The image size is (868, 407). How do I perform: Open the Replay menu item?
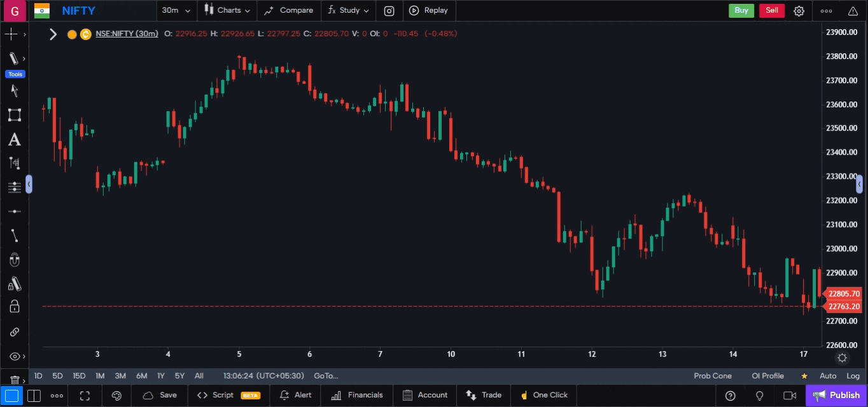point(430,10)
